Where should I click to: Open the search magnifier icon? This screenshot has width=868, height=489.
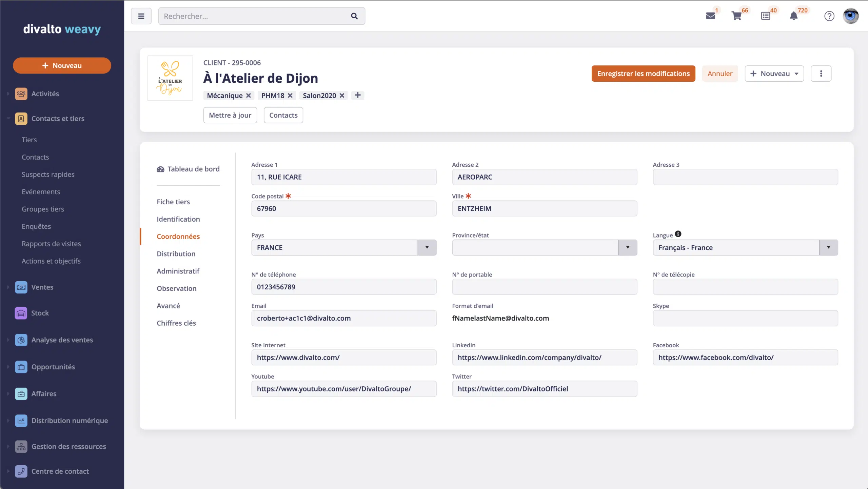[354, 16]
